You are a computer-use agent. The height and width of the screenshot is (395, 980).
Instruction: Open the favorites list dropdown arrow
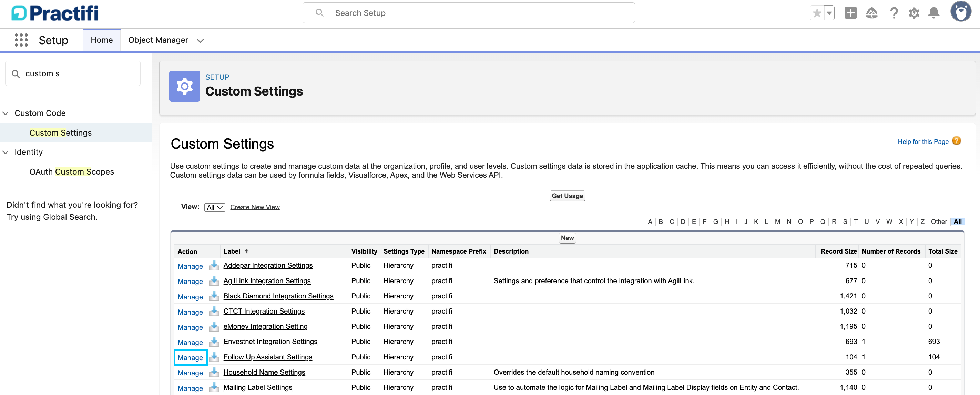click(x=829, y=13)
